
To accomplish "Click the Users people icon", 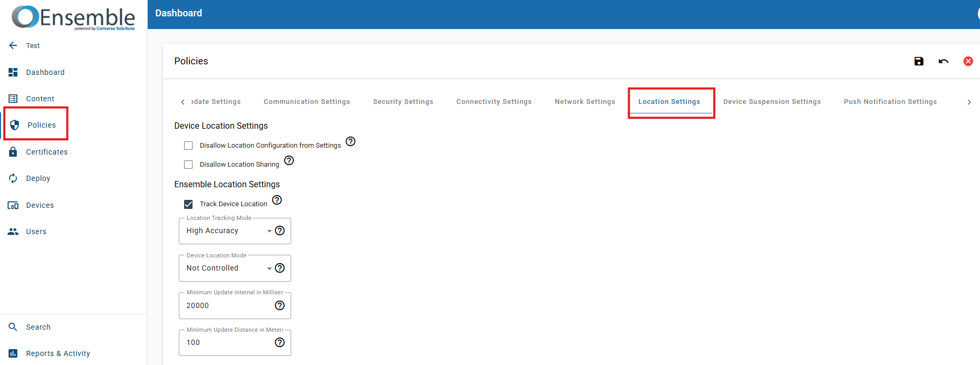I will [13, 232].
